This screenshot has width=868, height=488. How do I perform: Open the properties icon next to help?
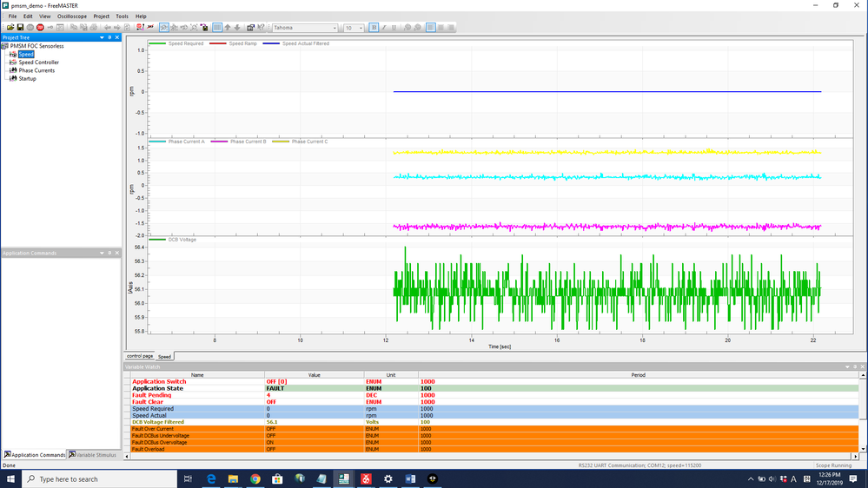click(x=251, y=27)
